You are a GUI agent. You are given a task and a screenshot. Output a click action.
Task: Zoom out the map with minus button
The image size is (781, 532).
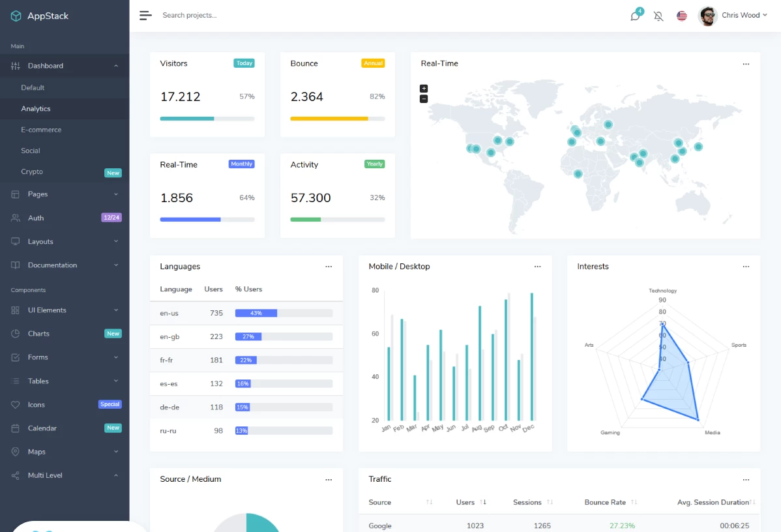click(x=424, y=98)
